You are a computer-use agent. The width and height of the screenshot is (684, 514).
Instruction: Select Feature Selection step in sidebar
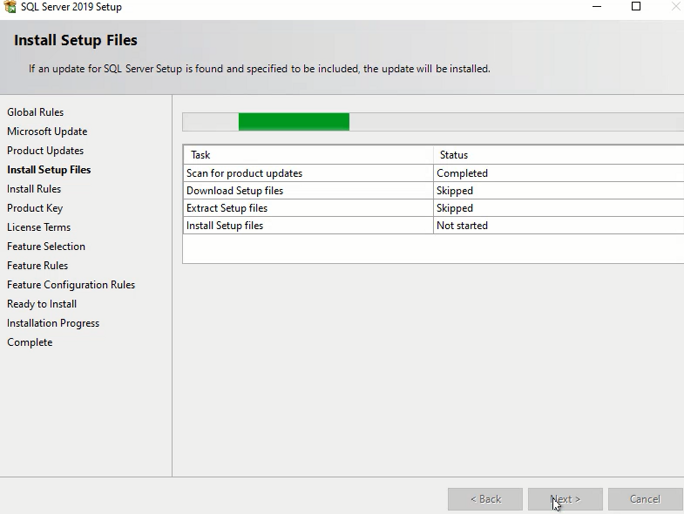46,247
